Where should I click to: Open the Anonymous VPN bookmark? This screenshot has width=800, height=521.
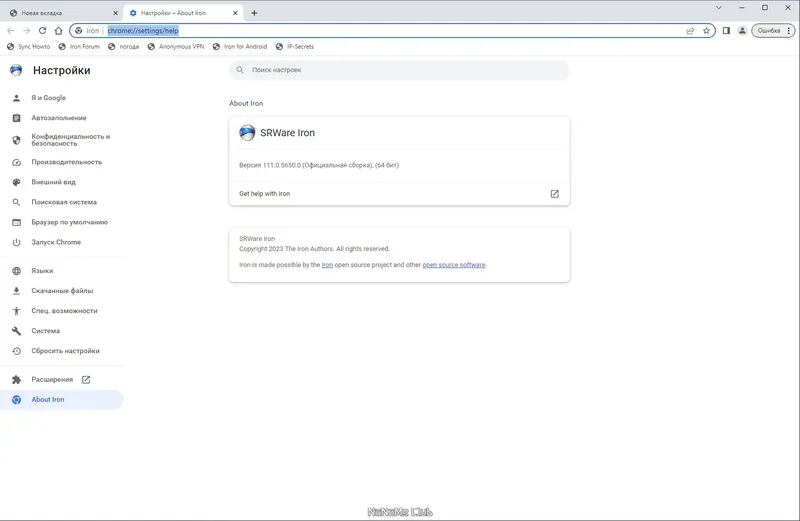tap(176, 46)
